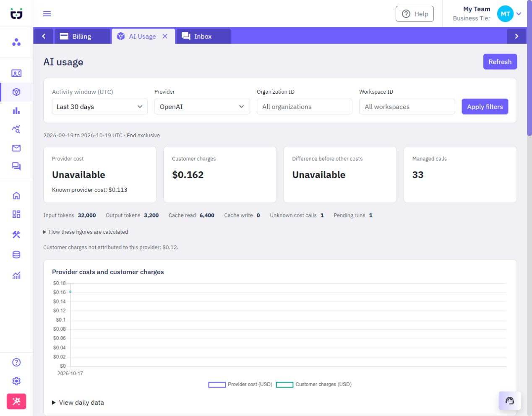Expand the account menu chevron
The image size is (532, 416).
(x=519, y=14)
